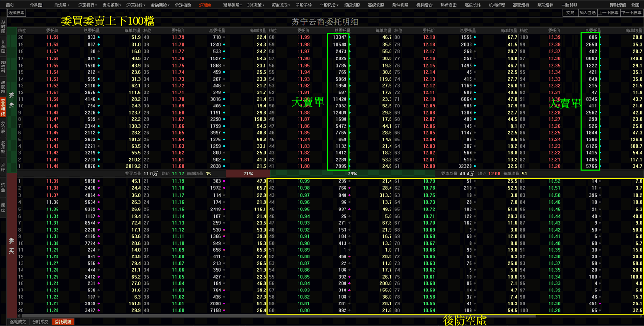
Task: Open 高成长性 menu item
Action: pyautogui.click(x=472, y=5)
